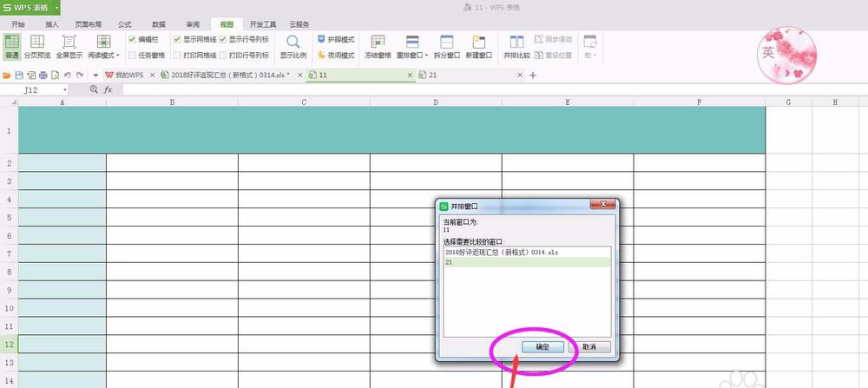Open the 重排窗口 arrange windows dropdown
The height and width of the screenshot is (388, 868).
click(426, 56)
